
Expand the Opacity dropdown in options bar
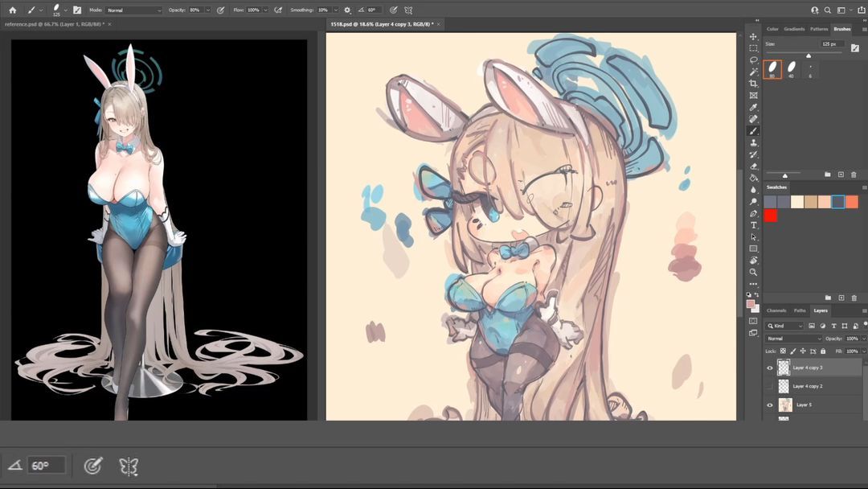click(x=207, y=10)
